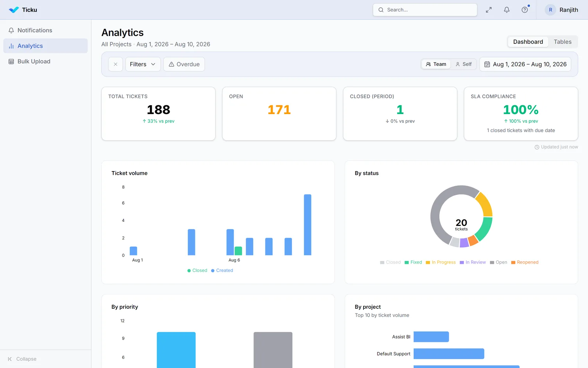Toggle Closed series in Ticket volume legend
The width and height of the screenshot is (588, 368).
pos(197,270)
